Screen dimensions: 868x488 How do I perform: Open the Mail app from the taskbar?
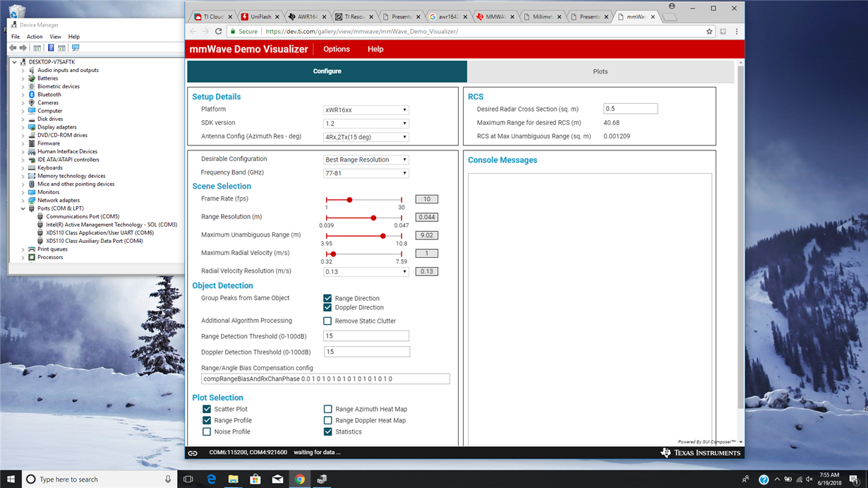(277, 479)
